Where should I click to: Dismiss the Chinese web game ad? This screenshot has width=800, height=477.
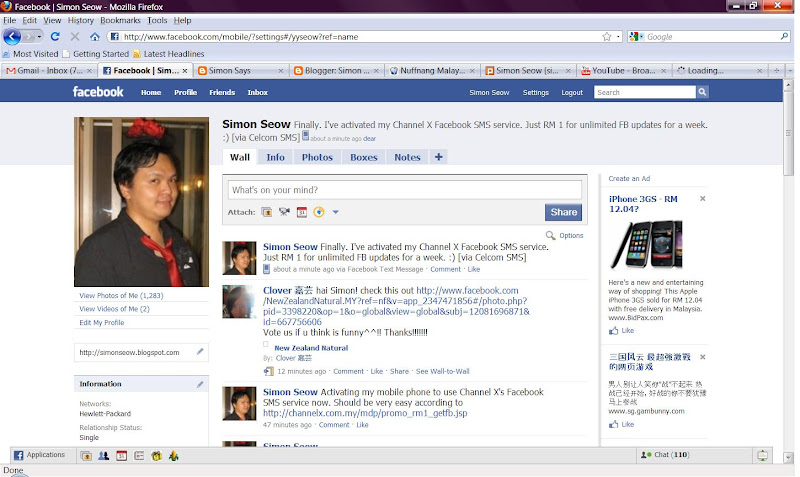point(703,357)
